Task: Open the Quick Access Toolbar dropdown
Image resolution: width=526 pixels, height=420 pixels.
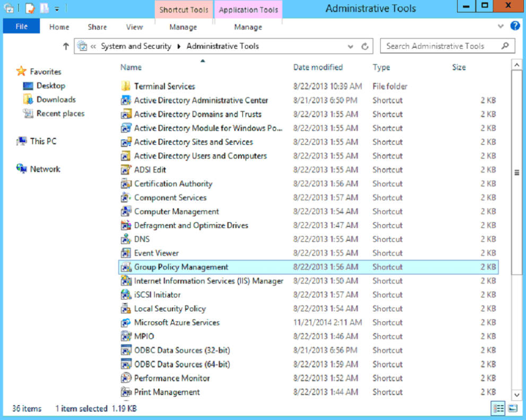Action: [57, 8]
